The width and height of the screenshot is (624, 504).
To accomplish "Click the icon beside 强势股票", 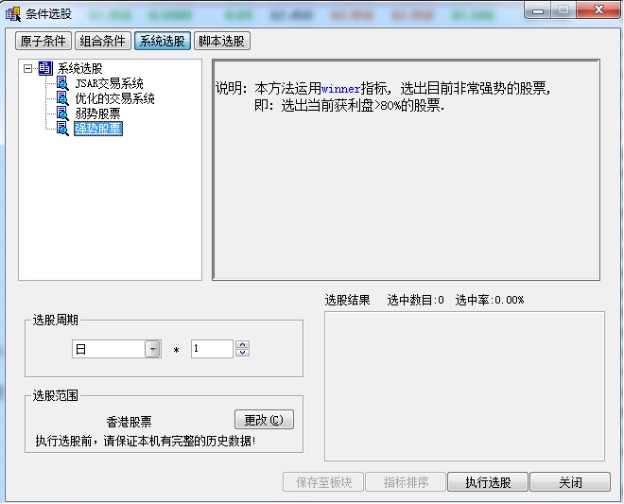I will (x=63, y=129).
